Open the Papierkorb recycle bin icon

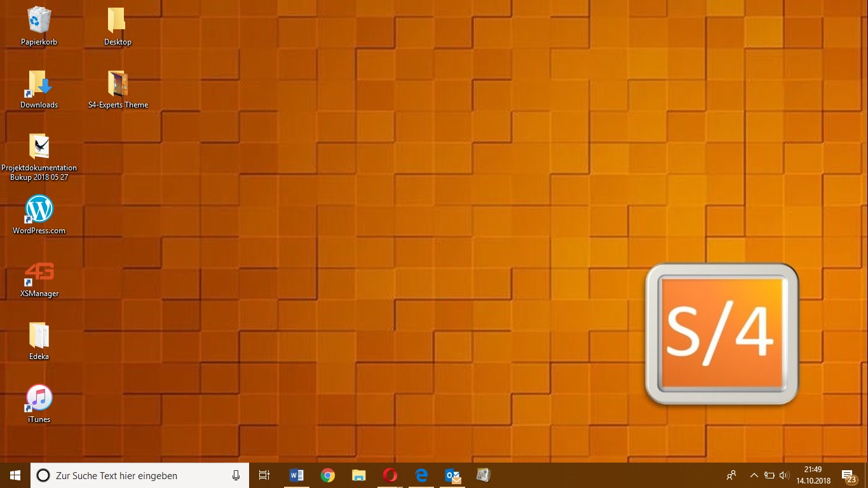(39, 21)
